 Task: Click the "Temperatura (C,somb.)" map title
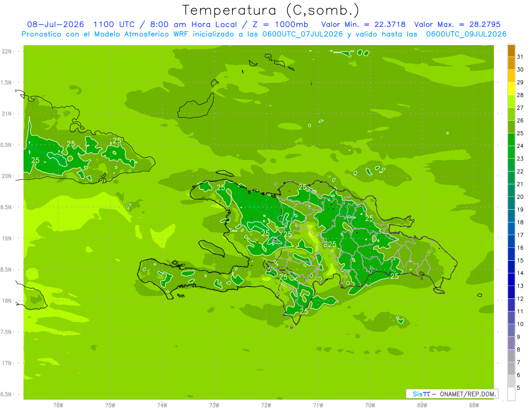pos(270,10)
